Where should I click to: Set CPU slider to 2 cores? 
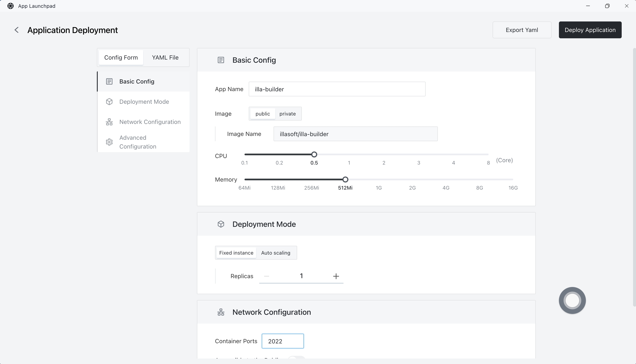[383, 154]
